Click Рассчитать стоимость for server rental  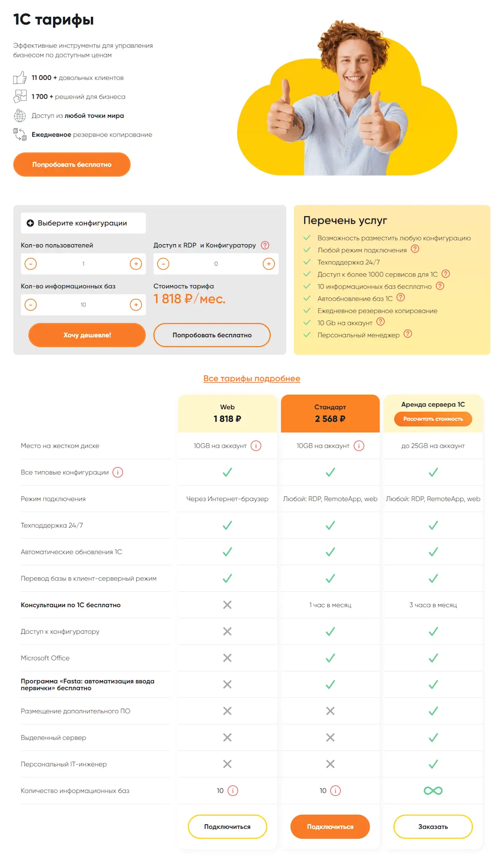tap(433, 419)
